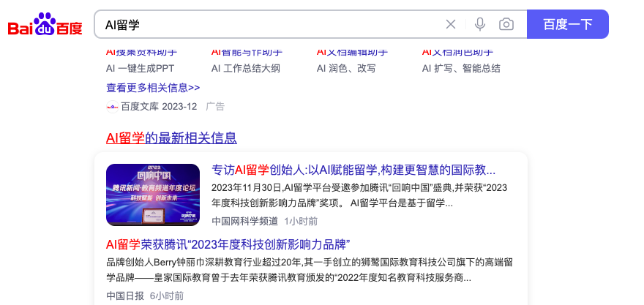This screenshot has height=305, width=644.
Task: Click the 中国网科学频道 source name
Action: coord(244,222)
